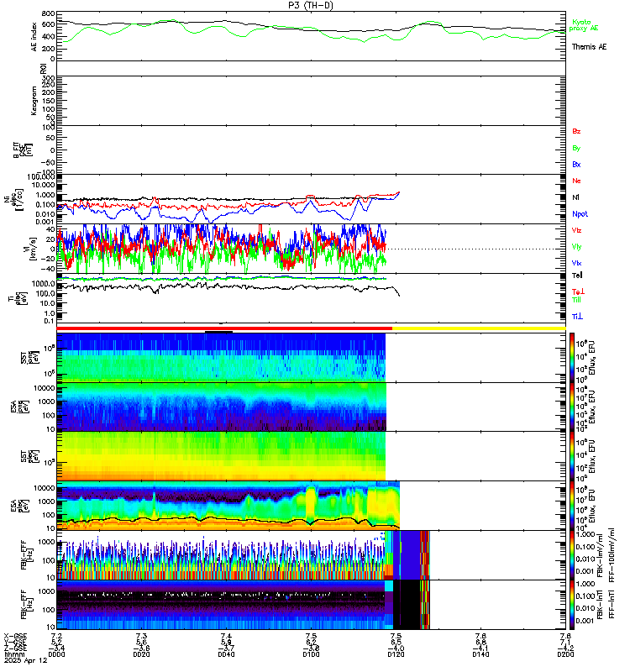Click the "X-GSE" axis row label
630x672 pixels.
[x=15, y=637]
